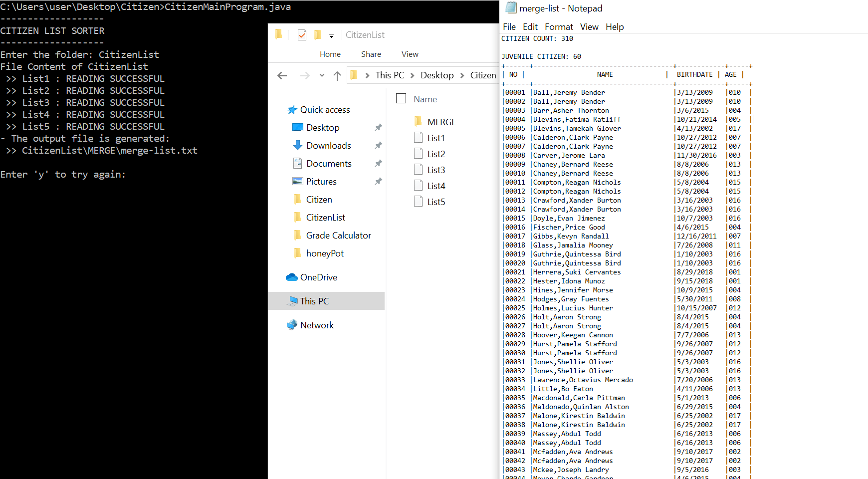Viewport: 868px width, 479px height.
Task: Select the honeyPot folder in navigation pane
Action: tap(325, 253)
